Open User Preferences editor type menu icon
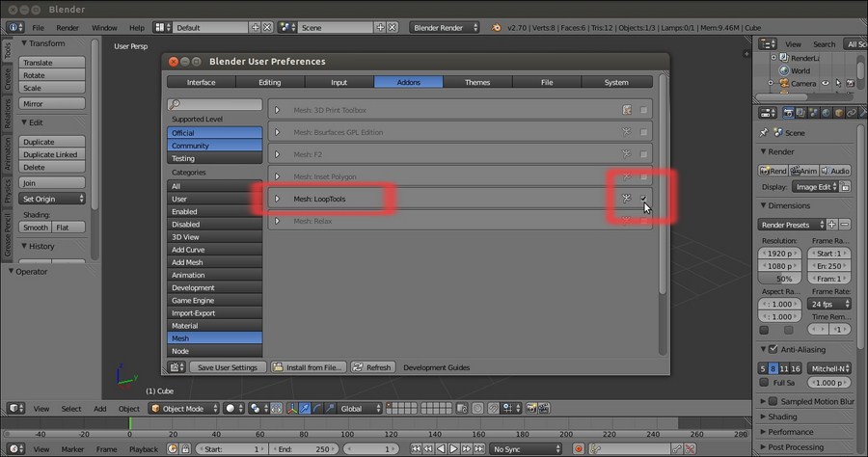 click(x=177, y=367)
